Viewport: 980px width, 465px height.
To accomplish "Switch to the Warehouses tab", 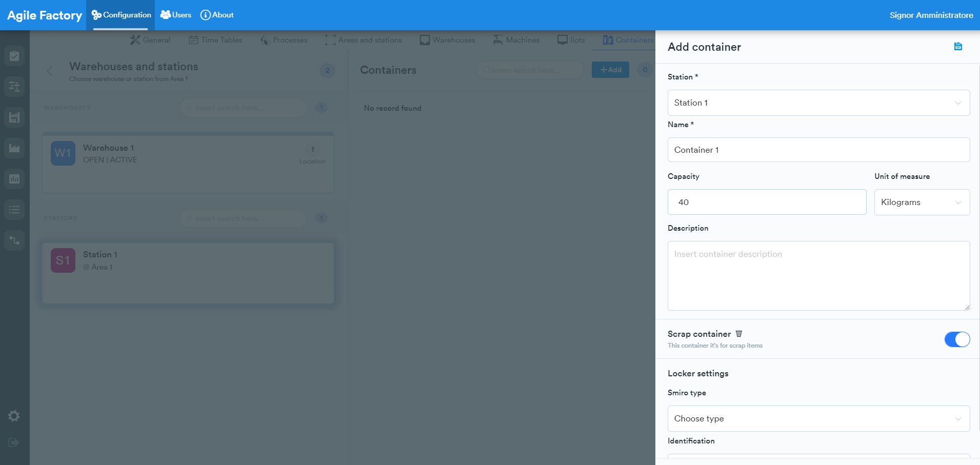I will pyautogui.click(x=448, y=40).
